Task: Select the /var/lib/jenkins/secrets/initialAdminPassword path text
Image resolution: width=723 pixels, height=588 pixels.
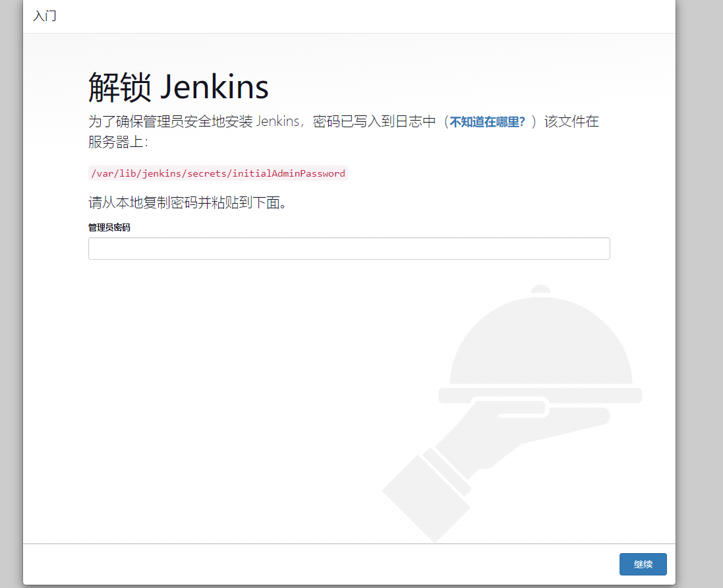Action: click(x=218, y=173)
